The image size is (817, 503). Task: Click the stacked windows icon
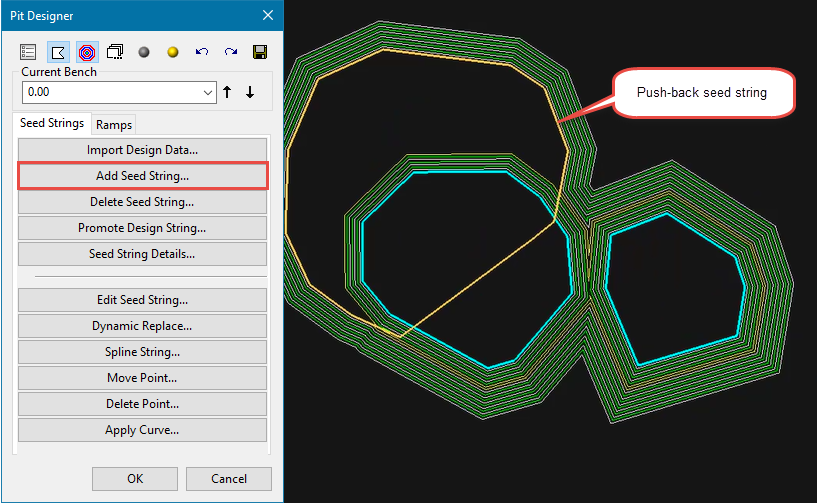click(115, 51)
